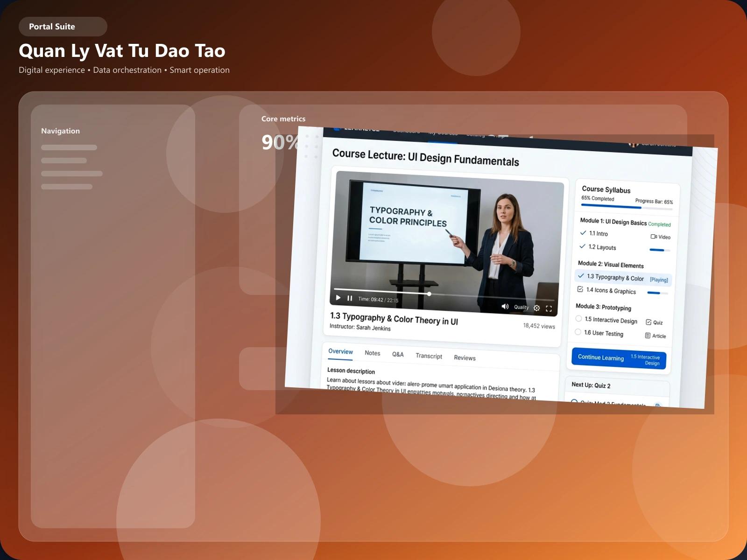Click 'Course Lecture: UI Design Fundamentals' title

pyautogui.click(x=425, y=158)
